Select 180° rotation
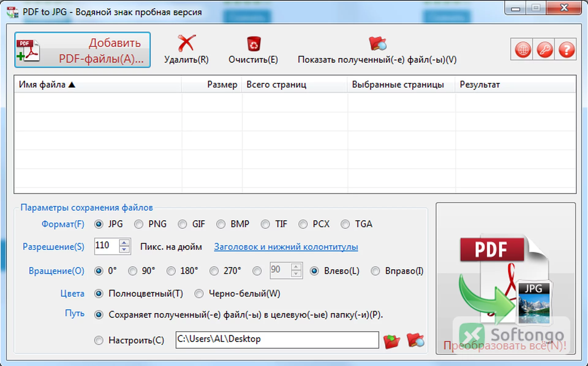Viewport: 588px width, 366px height. pyautogui.click(x=171, y=271)
